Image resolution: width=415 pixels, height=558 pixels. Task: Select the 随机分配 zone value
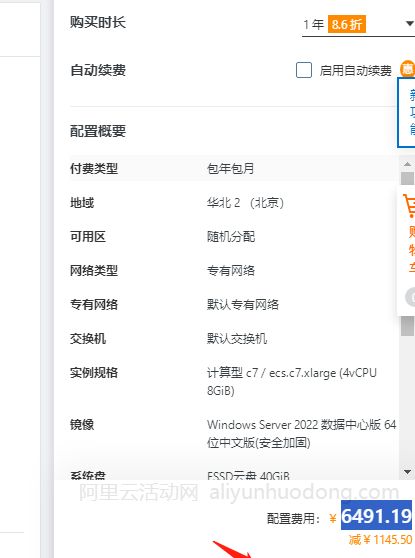coord(231,237)
